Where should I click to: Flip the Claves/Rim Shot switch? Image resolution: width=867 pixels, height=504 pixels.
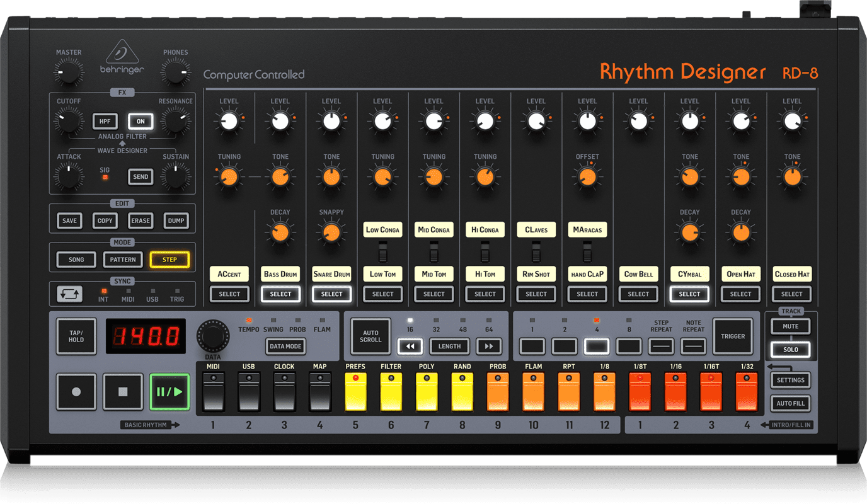click(536, 254)
